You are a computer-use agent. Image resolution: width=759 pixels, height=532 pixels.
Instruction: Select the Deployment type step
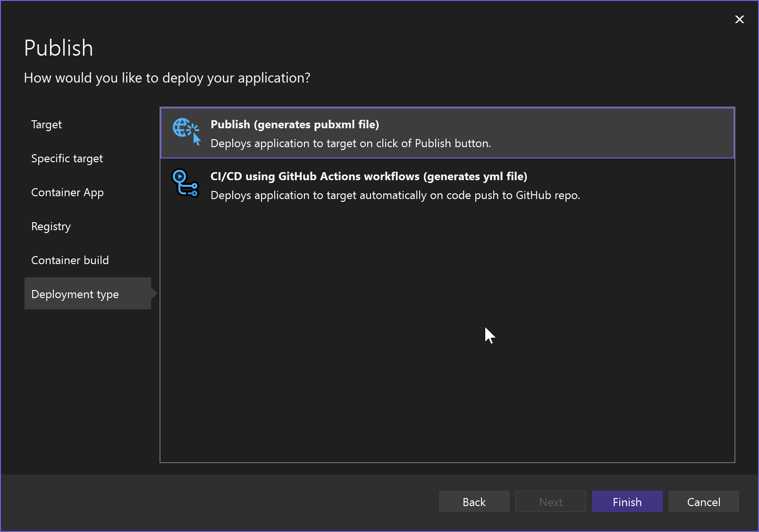[x=75, y=294]
